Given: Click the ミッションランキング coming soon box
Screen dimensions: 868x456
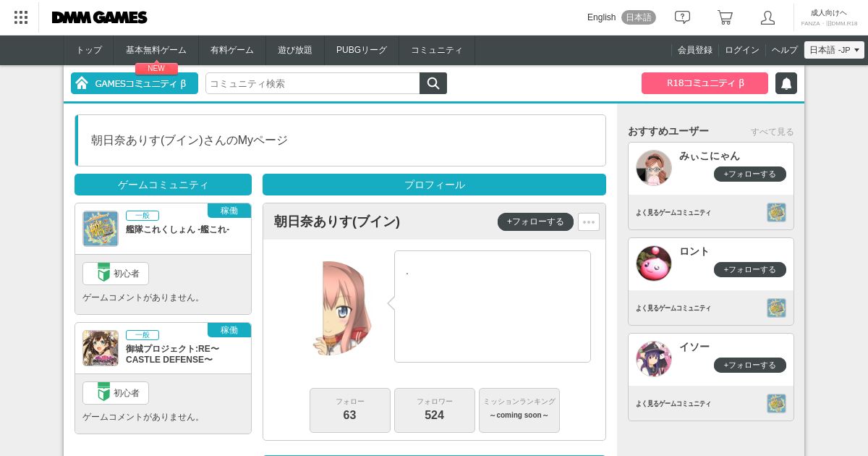Looking at the screenshot, I should coord(519,410).
